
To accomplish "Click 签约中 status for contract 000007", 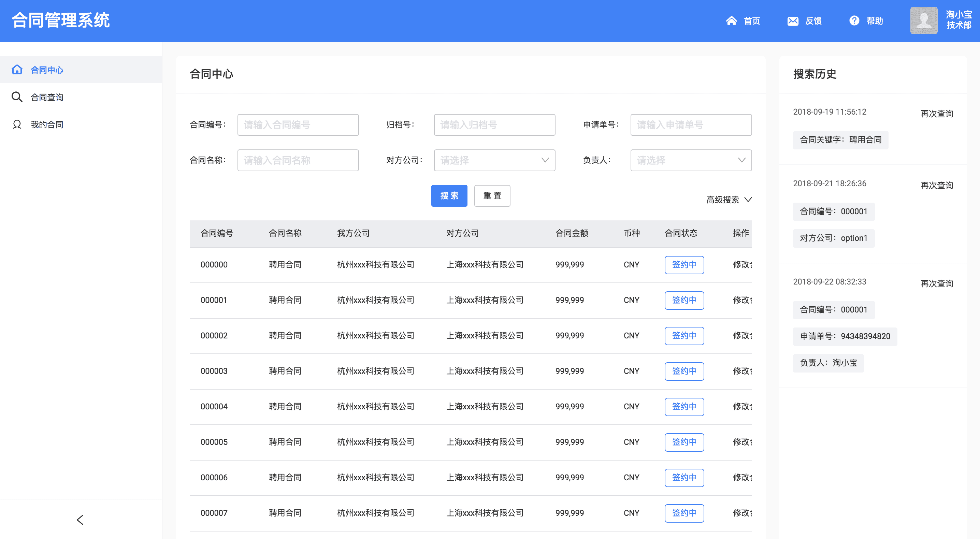I will coord(684,513).
